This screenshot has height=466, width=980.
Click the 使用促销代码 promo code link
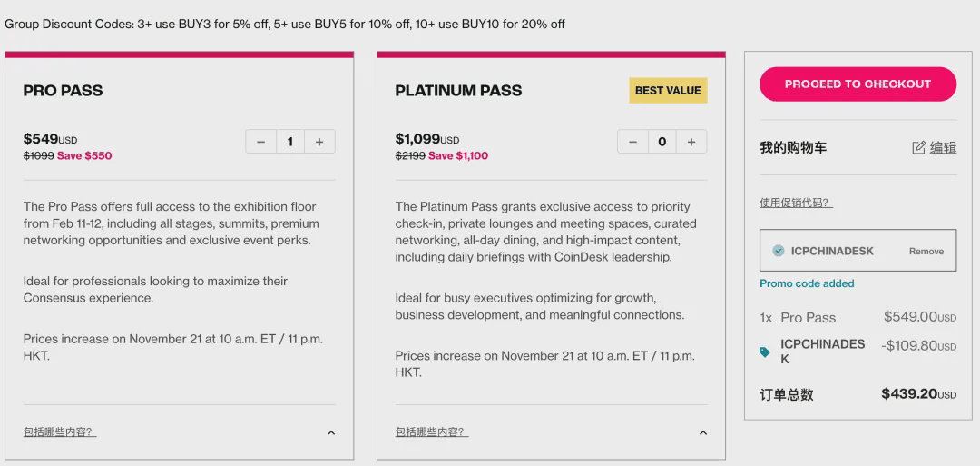[796, 203]
